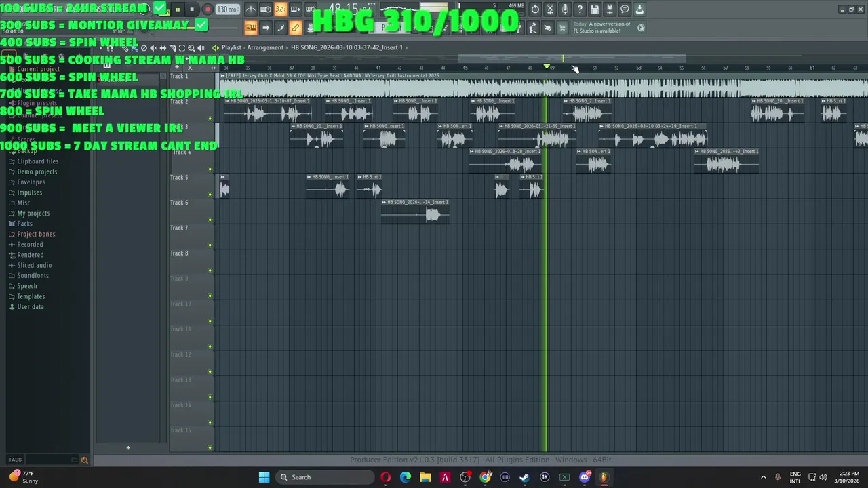This screenshot has height=488, width=868.
Task: Save the project with floppy icon
Action: 595,9
